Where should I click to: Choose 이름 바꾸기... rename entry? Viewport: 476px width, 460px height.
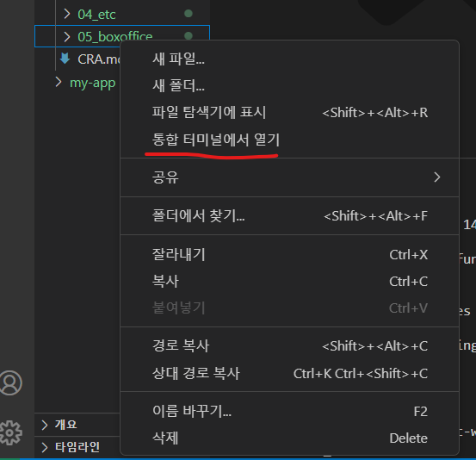(x=289, y=411)
